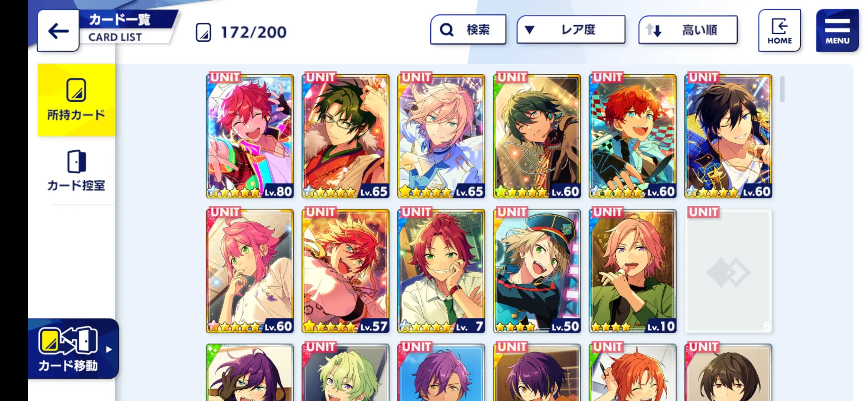Screen dimensions: 868x401
Task: Select the pink-haired Lv.65 card
Action: pos(441,136)
